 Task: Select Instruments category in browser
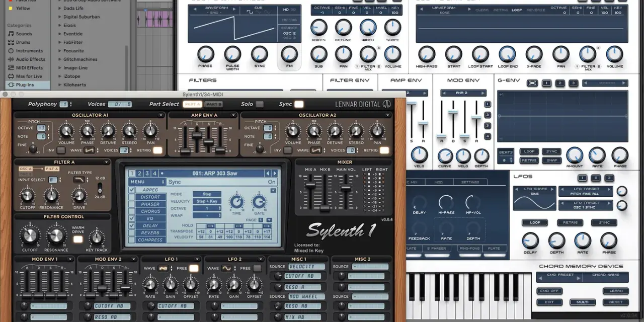(29, 51)
